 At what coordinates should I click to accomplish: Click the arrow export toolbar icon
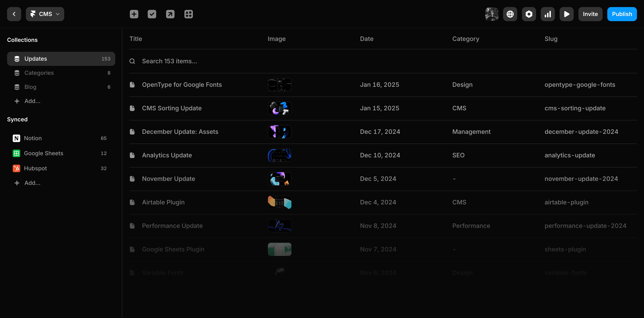(170, 14)
